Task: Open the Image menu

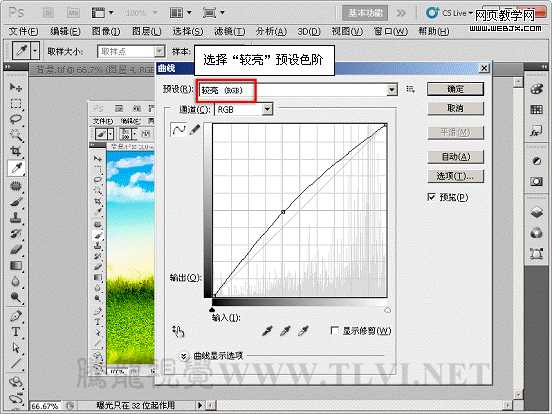Action: coord(106,31)
